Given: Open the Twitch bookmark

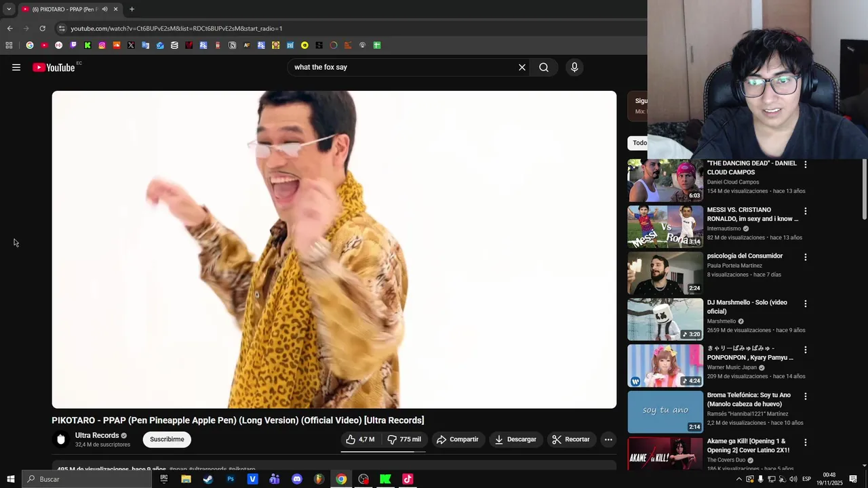Looking at the screenshot, I should click(x=73, y=45).
